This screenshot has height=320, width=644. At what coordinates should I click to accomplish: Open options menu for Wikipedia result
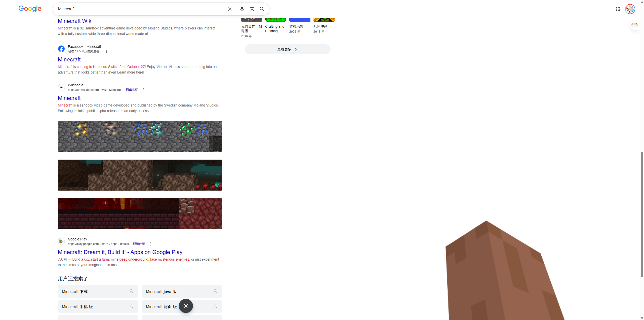point(143,90)
